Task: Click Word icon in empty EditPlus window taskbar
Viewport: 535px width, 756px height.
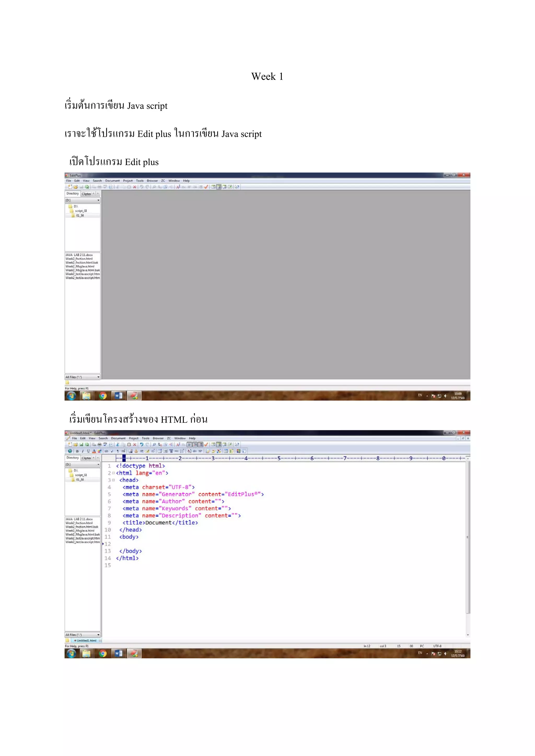Action: 119,396
